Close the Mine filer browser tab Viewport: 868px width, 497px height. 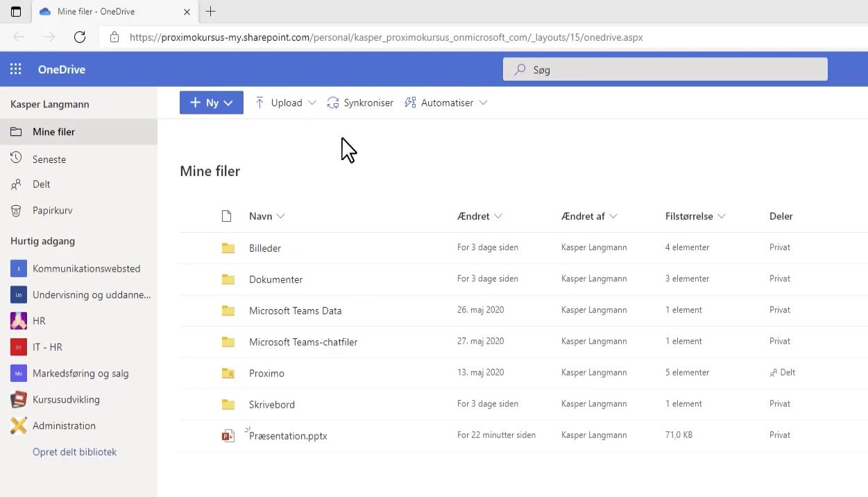[187, 12]
